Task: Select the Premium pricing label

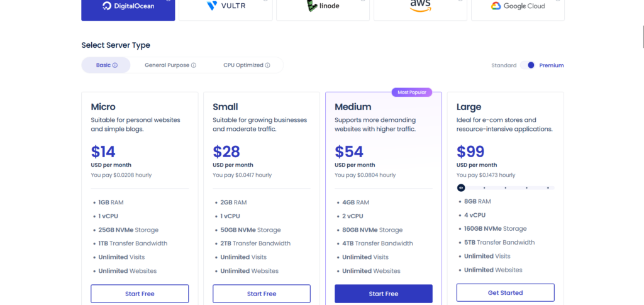Action: coord(552,65)
